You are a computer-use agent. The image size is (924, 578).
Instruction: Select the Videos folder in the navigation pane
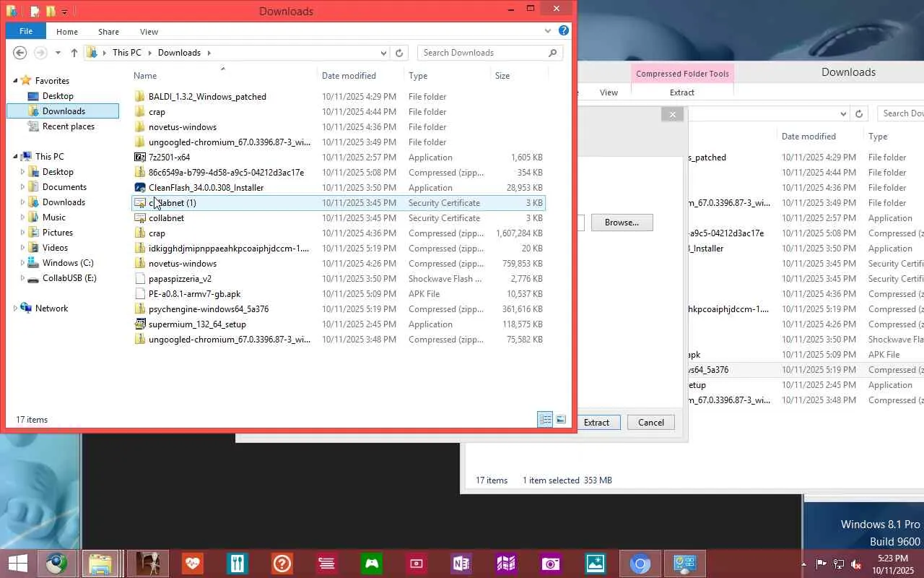[x=56, y=248]
